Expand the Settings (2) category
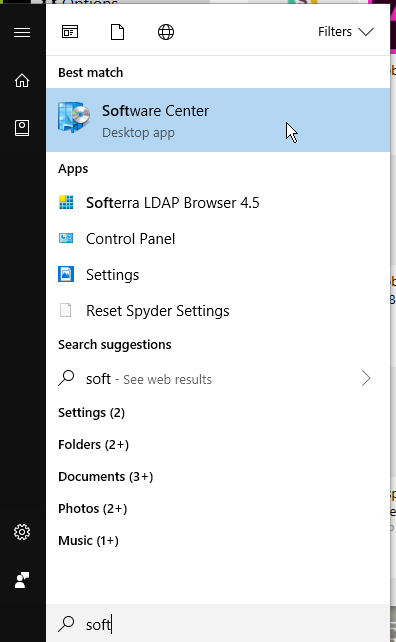 (x=91, y=413)
